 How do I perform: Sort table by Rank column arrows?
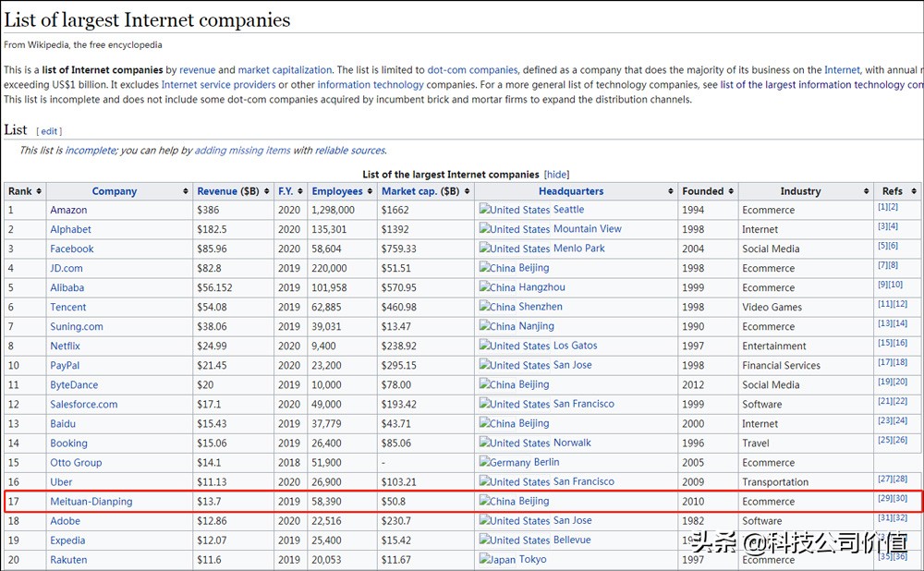coord(39,191)
